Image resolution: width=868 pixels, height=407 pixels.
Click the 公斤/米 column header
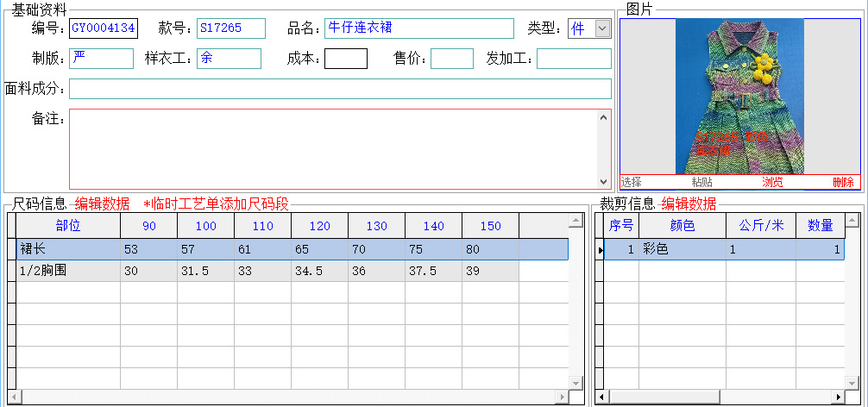(x=761, y=226)
